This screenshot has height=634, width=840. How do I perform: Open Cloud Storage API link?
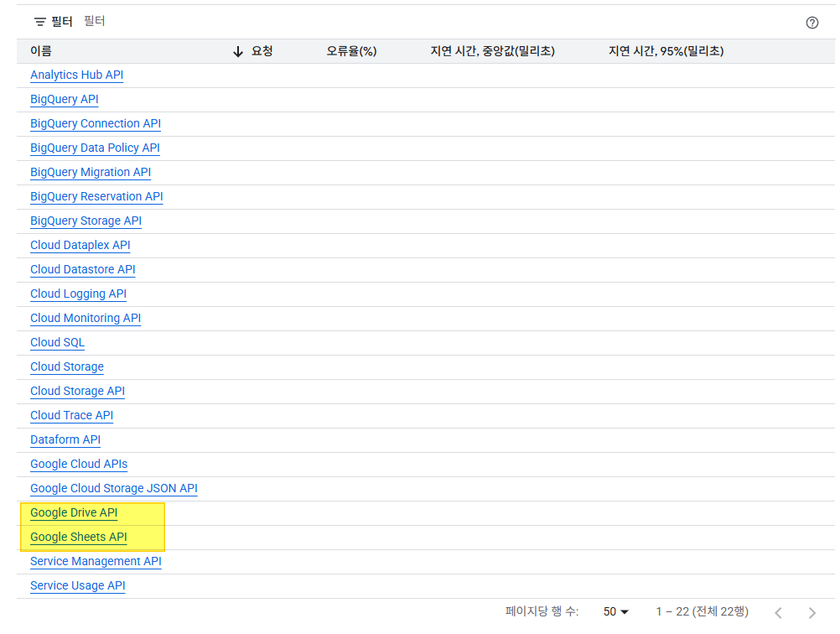tap(77, 392)
